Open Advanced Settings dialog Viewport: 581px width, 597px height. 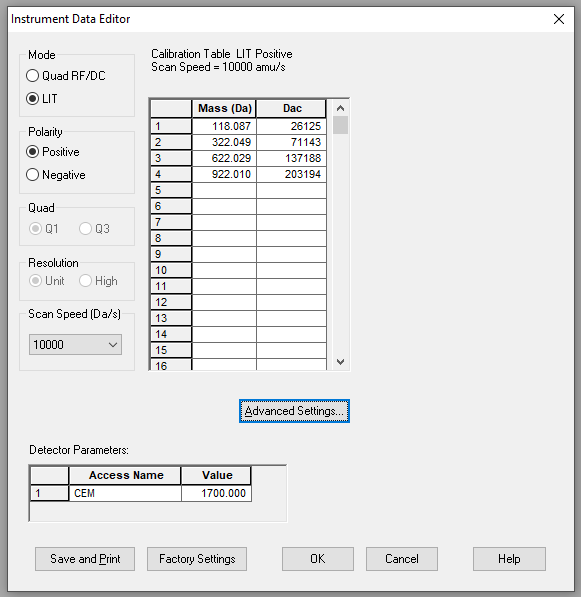[x=294, y=411]
